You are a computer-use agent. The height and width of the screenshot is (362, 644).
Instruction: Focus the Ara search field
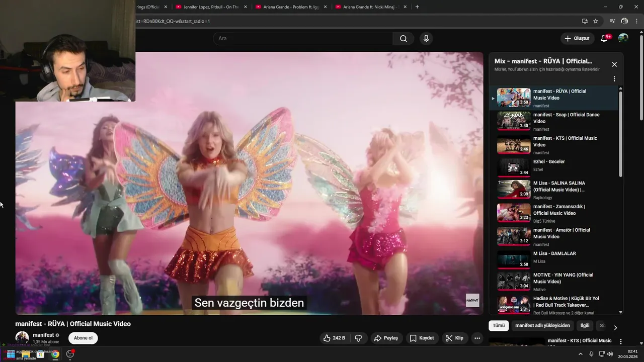point(303,39)
